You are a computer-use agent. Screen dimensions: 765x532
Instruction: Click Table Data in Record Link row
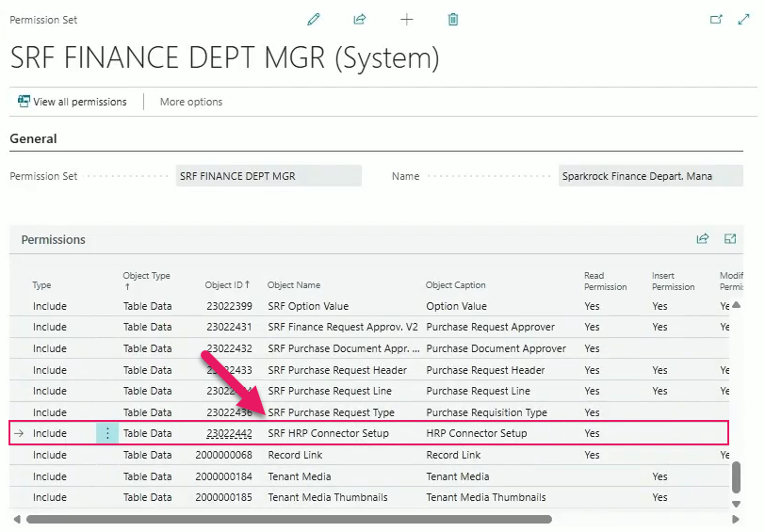(147, 455)
